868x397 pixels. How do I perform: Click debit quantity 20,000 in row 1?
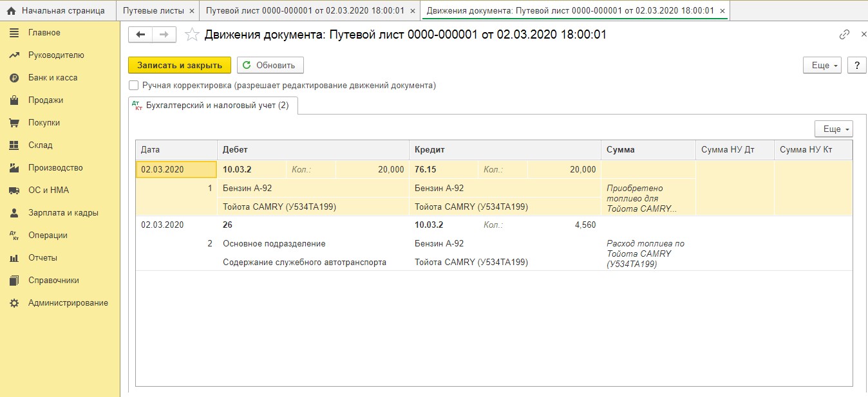click(392, 169)
